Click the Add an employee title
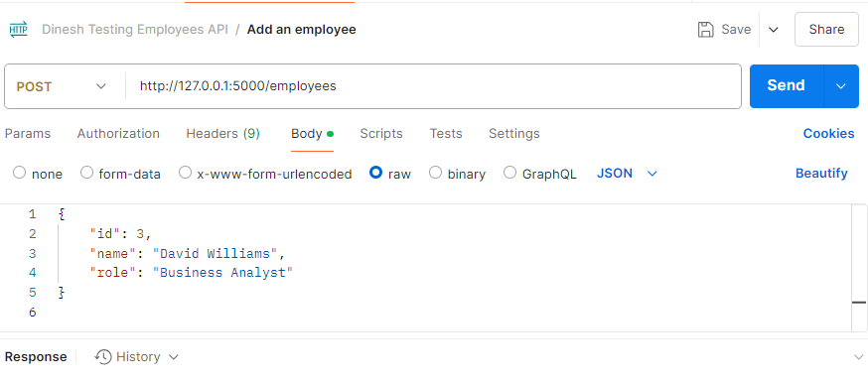 [x=302, y=30]
